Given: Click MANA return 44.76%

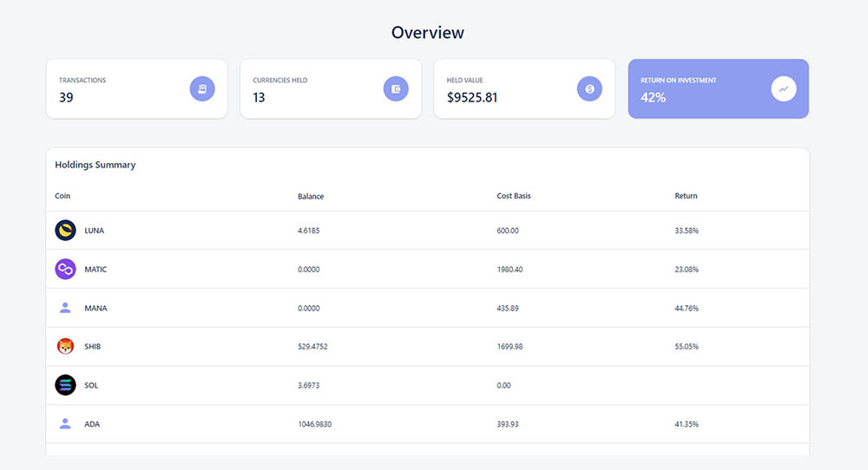Looking at the screenshot, I should coord(687,308).
